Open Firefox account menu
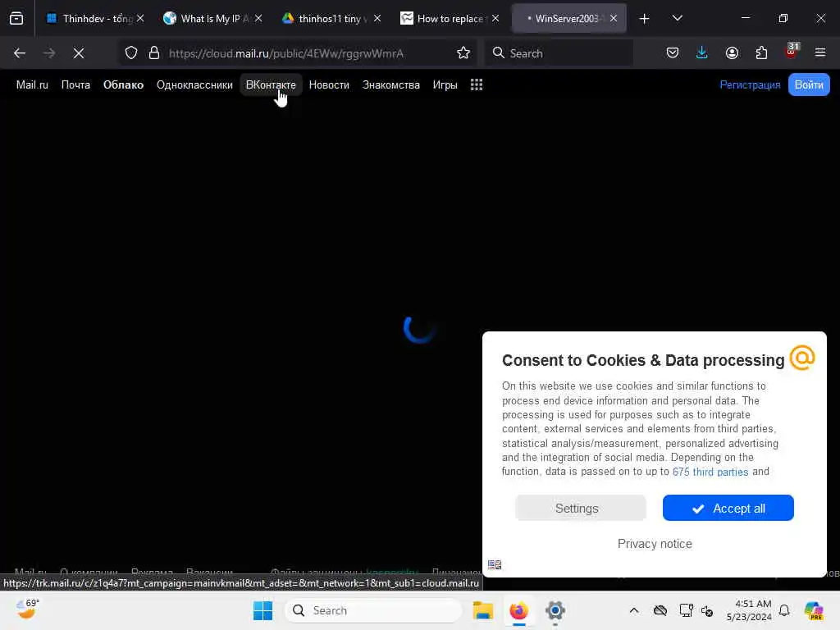 pyautogui.click(x=732, y=53)
